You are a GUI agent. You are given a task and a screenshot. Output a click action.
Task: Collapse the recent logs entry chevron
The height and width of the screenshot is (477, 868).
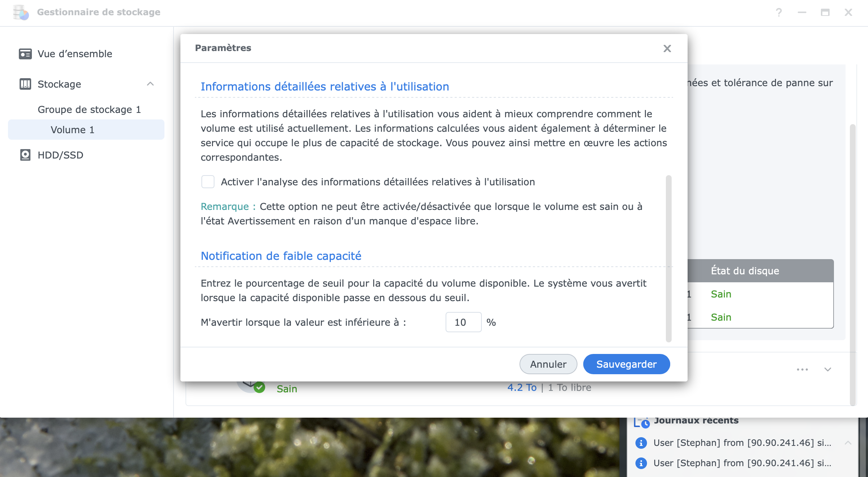click(x=848, y=443)
